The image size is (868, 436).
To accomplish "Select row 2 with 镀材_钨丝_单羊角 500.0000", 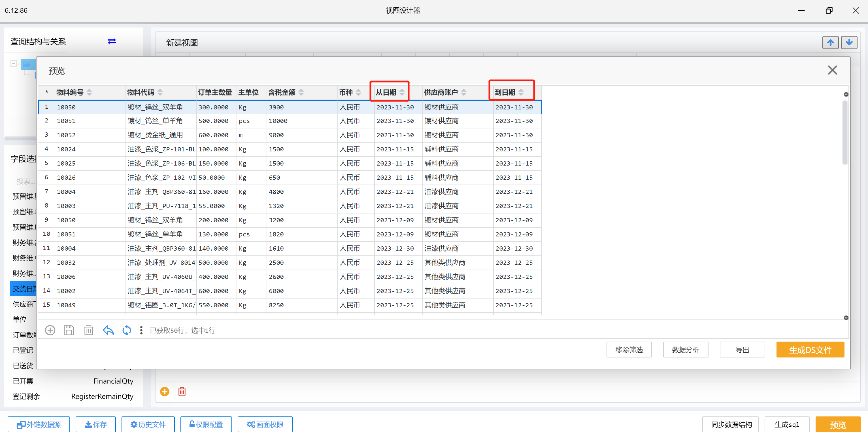I will pyautogui.click(x=290, y=121).
